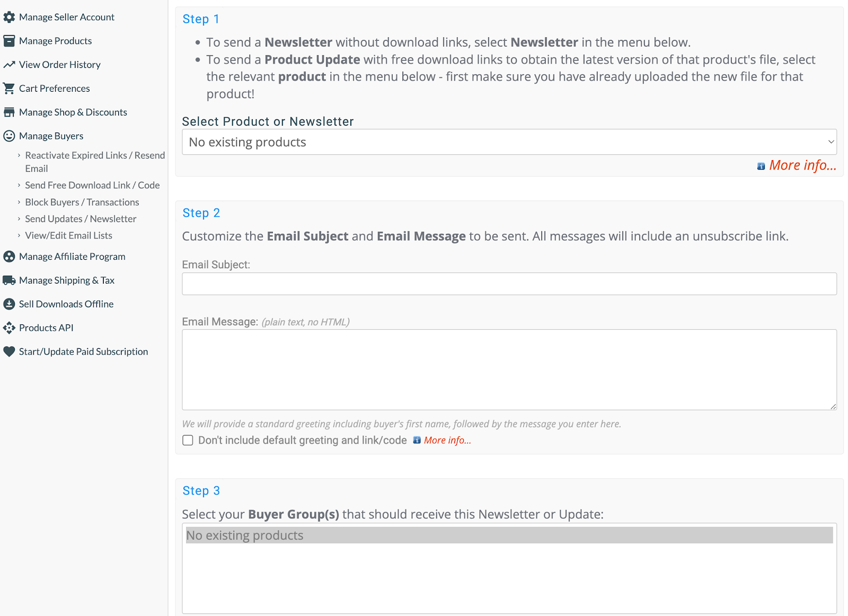Enable 'Don't include default greeting and link/code'
Viewport: 848px width, 616px height.
pyautogui.click(x=188, y=440)
